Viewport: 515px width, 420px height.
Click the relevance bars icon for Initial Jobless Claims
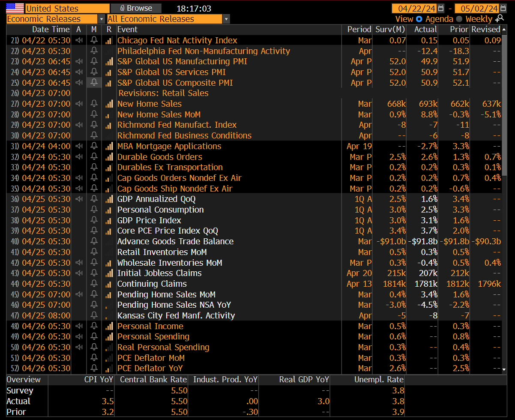click(109, 273)
